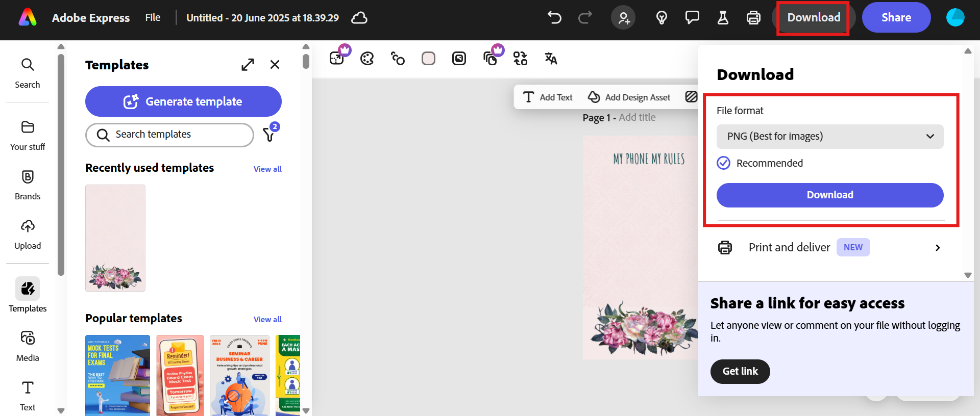980x416 pixels.
Task: Open the File menu
Action: tap(153, 17)
